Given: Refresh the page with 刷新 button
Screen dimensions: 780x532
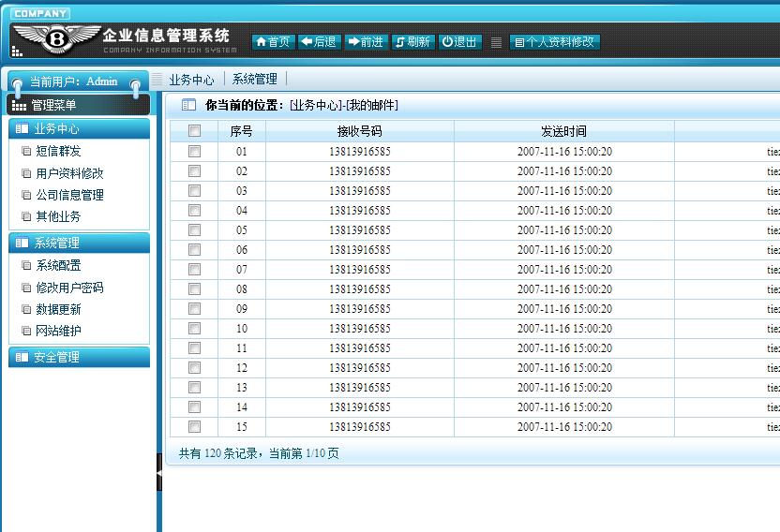Looking at the screenshot, I should pos(412,42).
